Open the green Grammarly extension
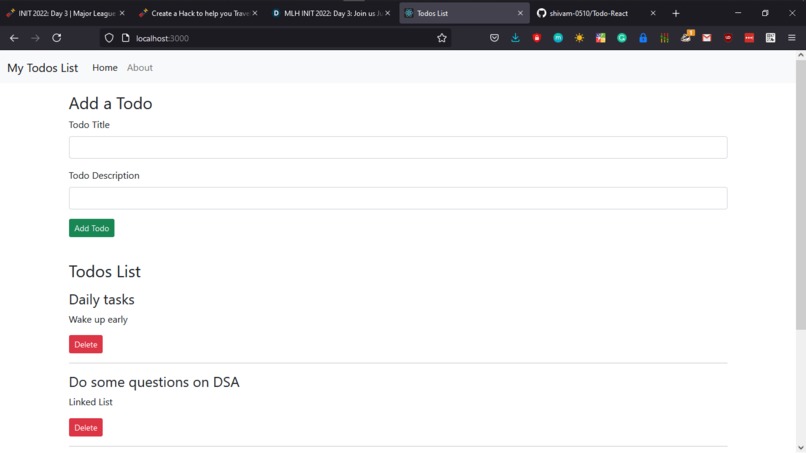The height and width of the screenshot is (453, 806). click(x=622, y=38)
